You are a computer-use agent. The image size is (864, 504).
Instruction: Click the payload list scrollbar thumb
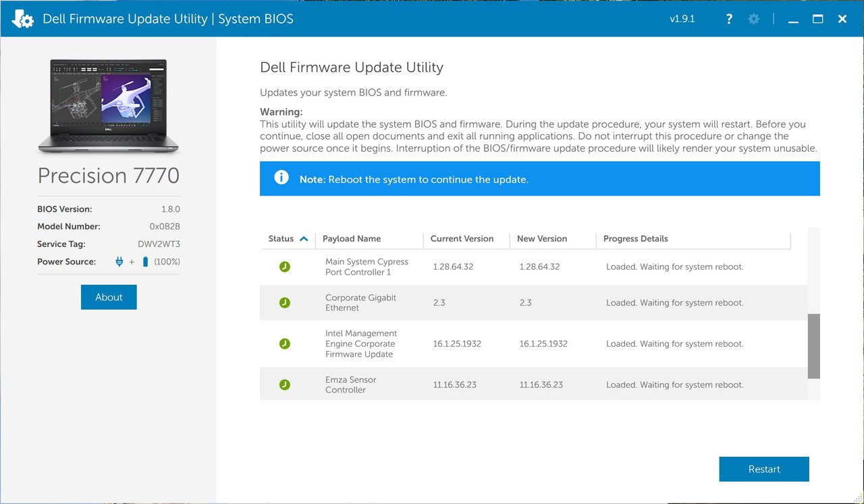(x=814, y=345)
